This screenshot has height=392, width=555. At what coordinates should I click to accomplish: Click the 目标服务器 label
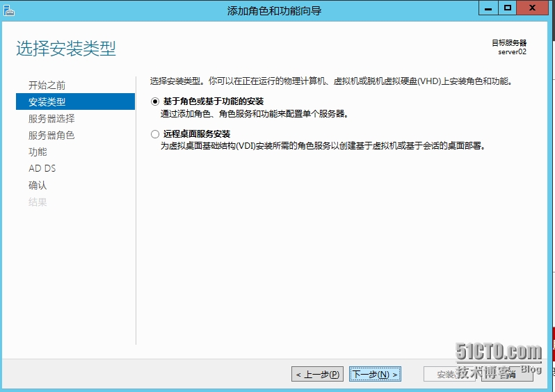click(x=509, y=43)
